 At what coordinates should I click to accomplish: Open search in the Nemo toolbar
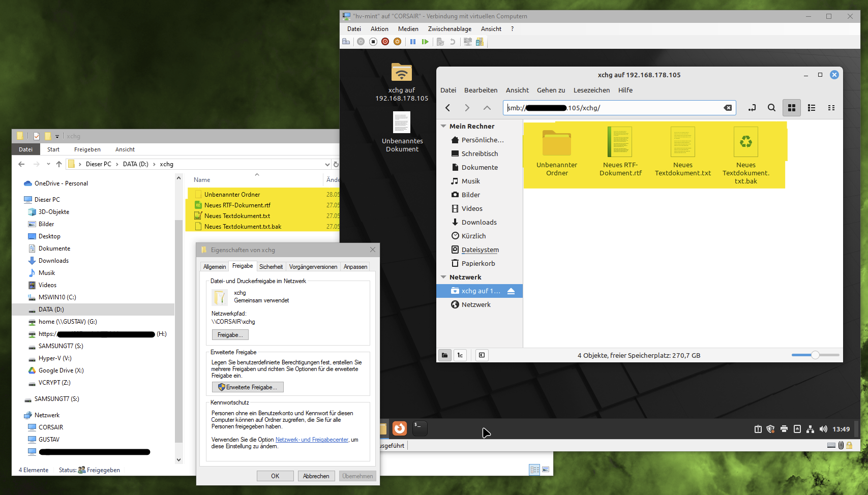(x=771, y=108)
